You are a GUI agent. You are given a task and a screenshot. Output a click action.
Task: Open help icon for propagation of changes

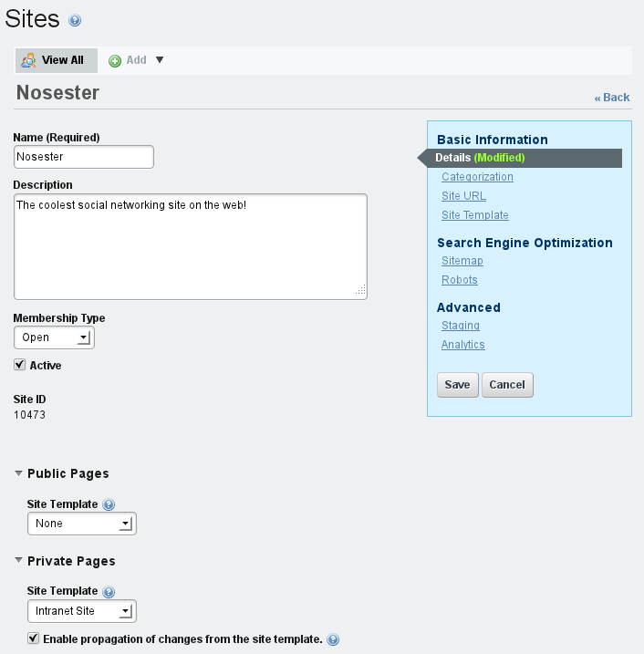click(333, 639)
